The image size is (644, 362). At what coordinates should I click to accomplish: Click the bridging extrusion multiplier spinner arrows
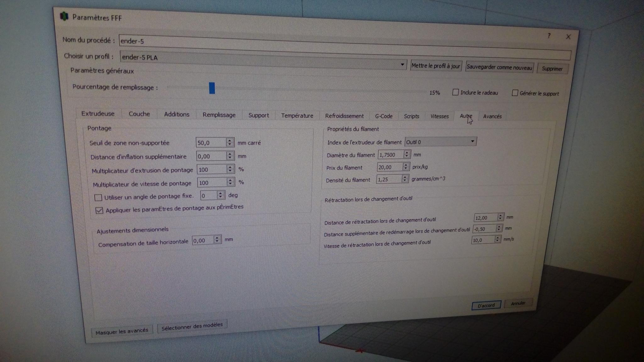point(230,169)
